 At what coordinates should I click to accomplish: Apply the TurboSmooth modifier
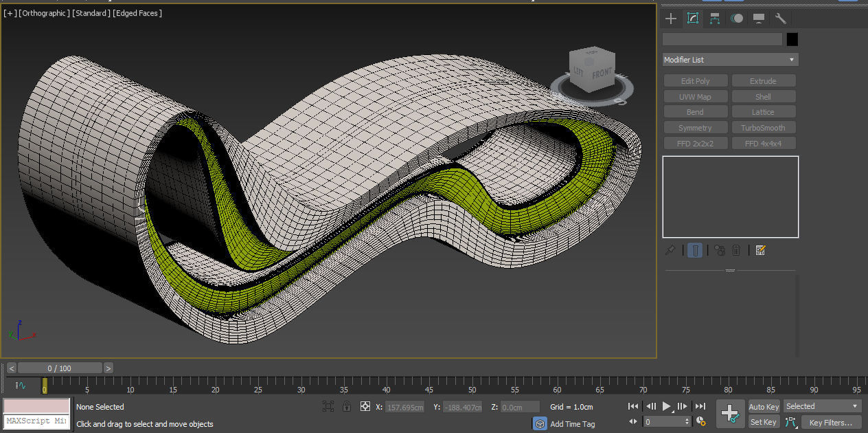tap(763, 128)
